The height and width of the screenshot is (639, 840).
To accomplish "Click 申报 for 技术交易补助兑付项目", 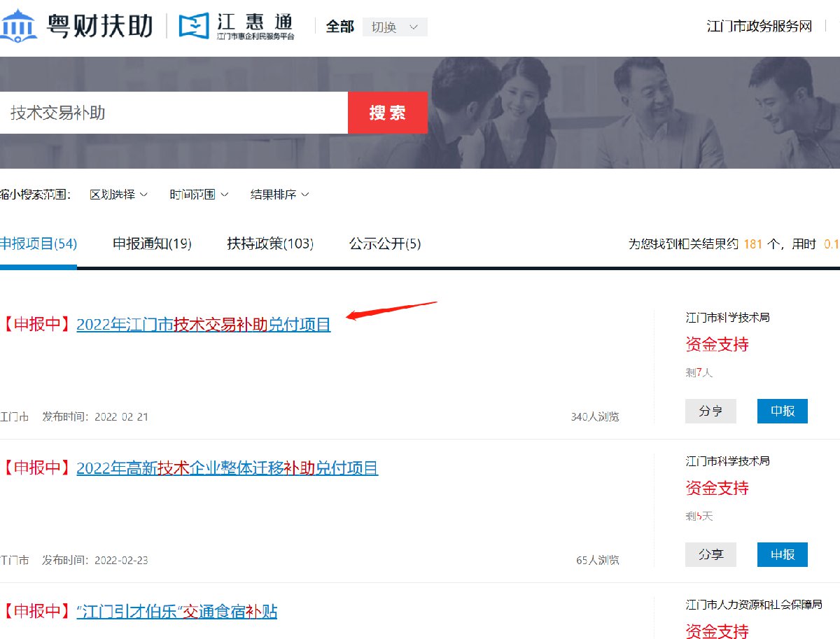I will coord(783,412).
